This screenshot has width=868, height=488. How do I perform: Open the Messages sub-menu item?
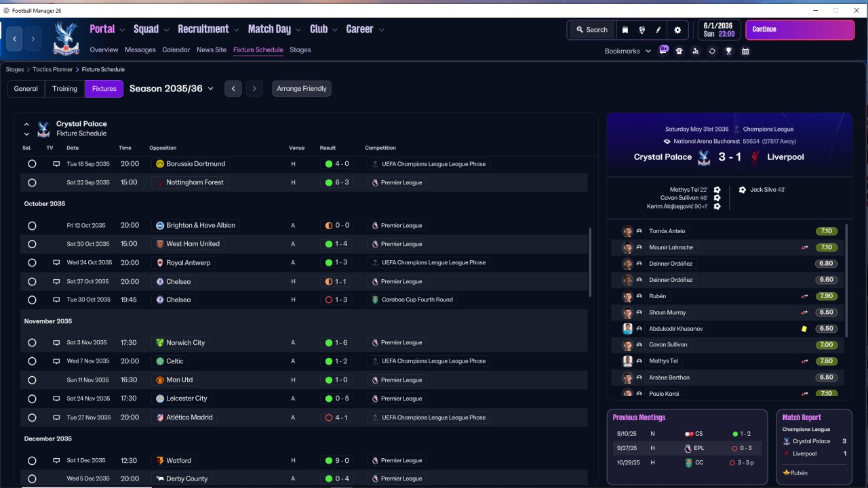pos(140,50)
